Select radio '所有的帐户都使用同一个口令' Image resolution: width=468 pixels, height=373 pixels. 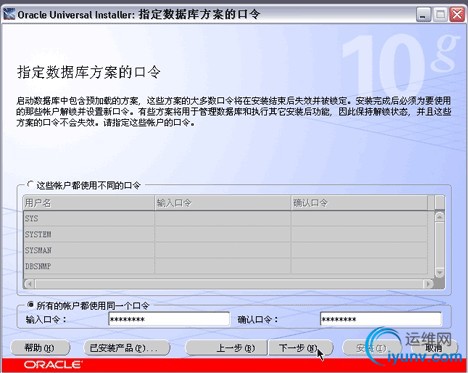pyautogui.click(x=30, y=304)
